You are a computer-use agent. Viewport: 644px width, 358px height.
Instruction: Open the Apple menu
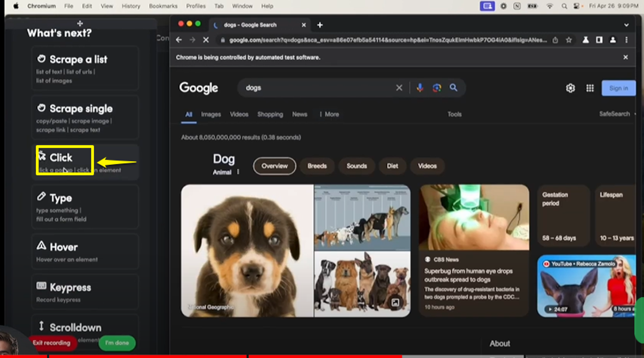coord(16,6)
